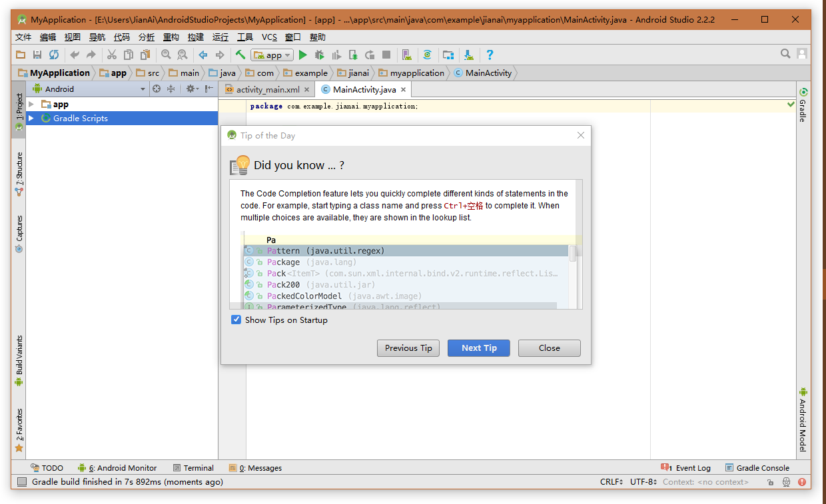Click the Copy icon in toolbar

tap(129, 55)
